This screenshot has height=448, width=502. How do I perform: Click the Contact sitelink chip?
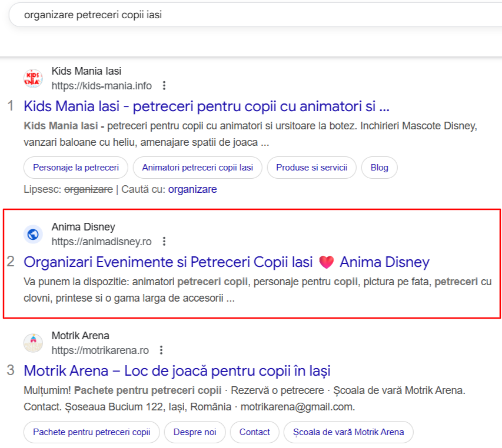tap(254, 432)
